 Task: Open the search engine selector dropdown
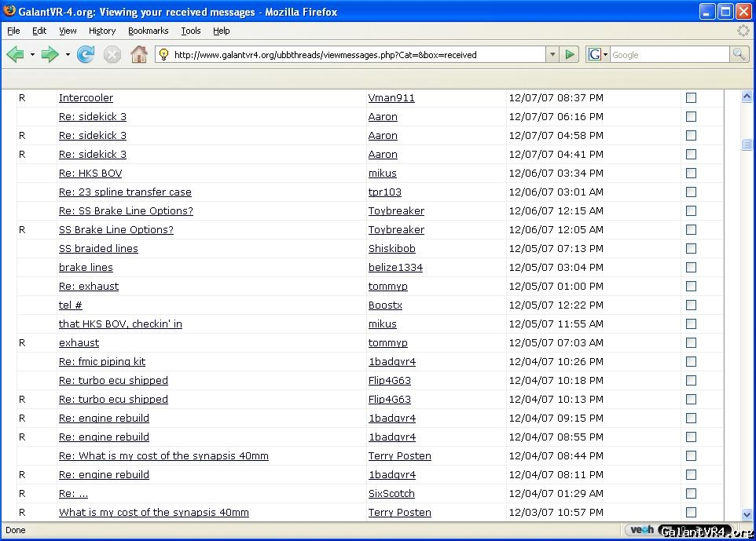tap(606, 55)
